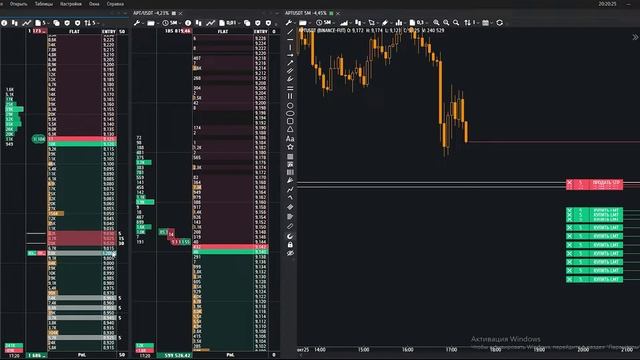Viewport: 640px width, 360px height.
Task: Open the Окна menu
Action: pyautogui.click(x=94, y=4)
